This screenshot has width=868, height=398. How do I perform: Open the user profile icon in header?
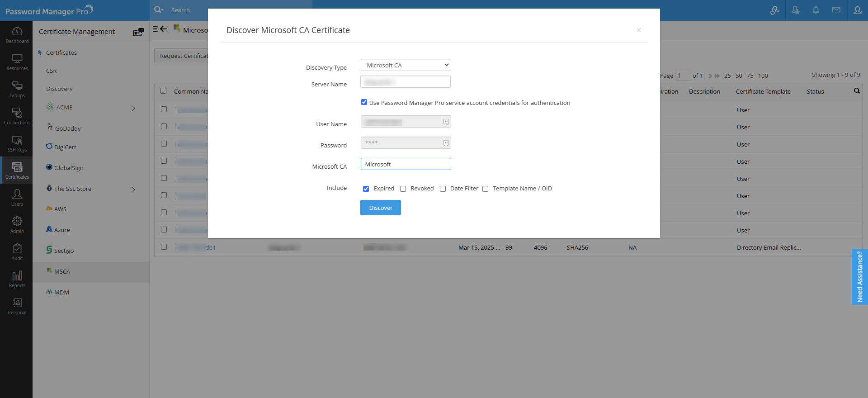click(x=858, y=10)
